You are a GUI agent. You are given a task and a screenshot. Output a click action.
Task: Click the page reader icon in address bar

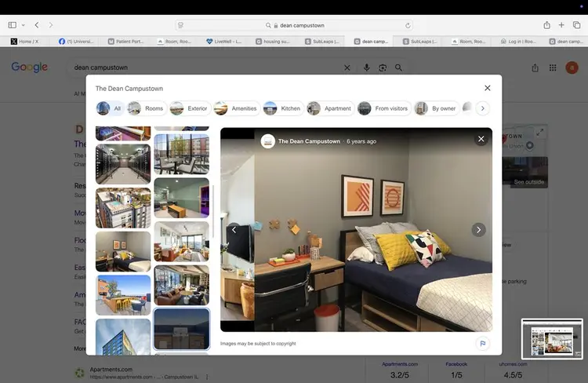point(180,25)
